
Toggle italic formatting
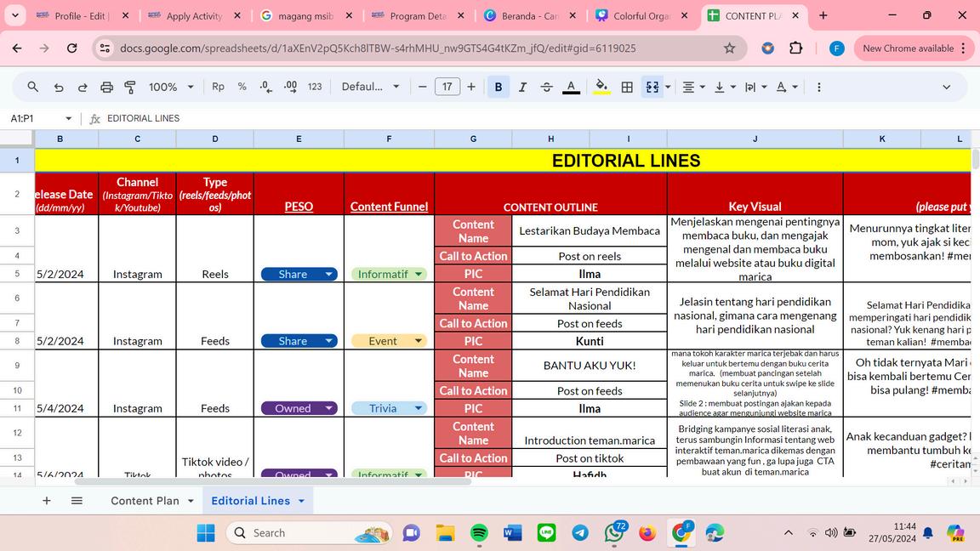point(522,87)
